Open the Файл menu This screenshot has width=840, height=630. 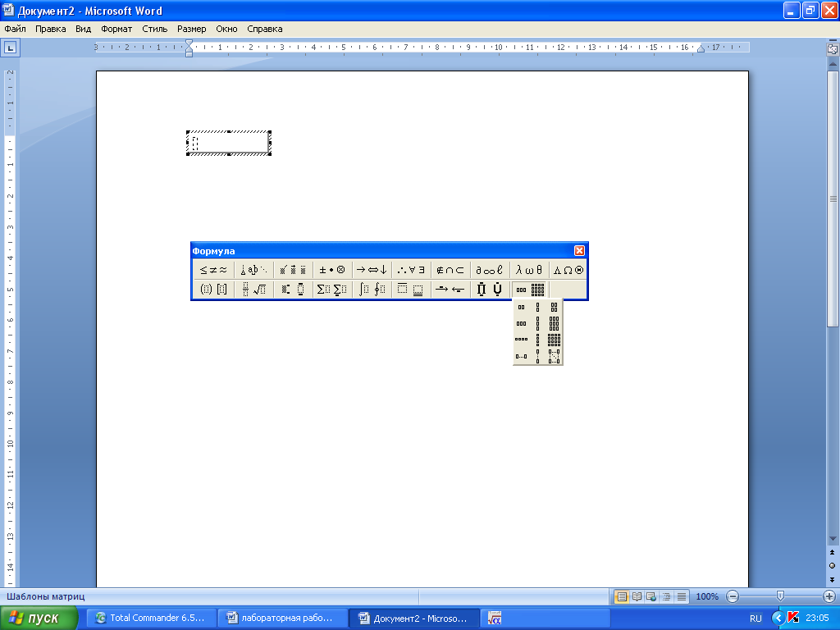tap(15, 29)
